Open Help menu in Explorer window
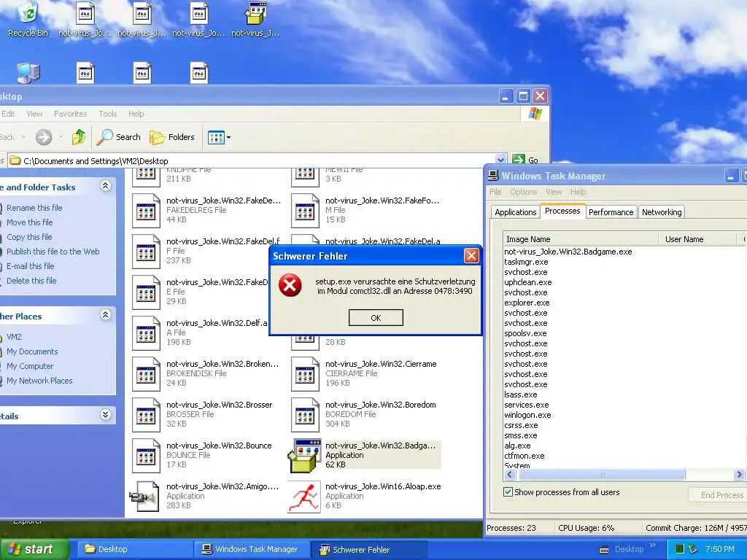 point(136,114)
